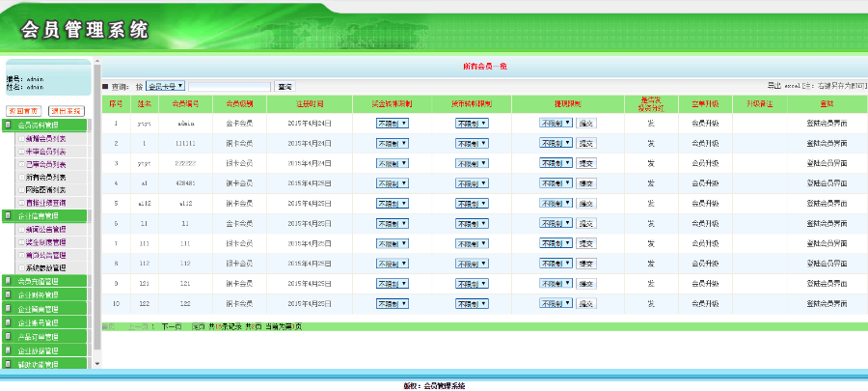Click 提交 button in the admin row
The image size is (868, 391).
[x=586, y=124]
